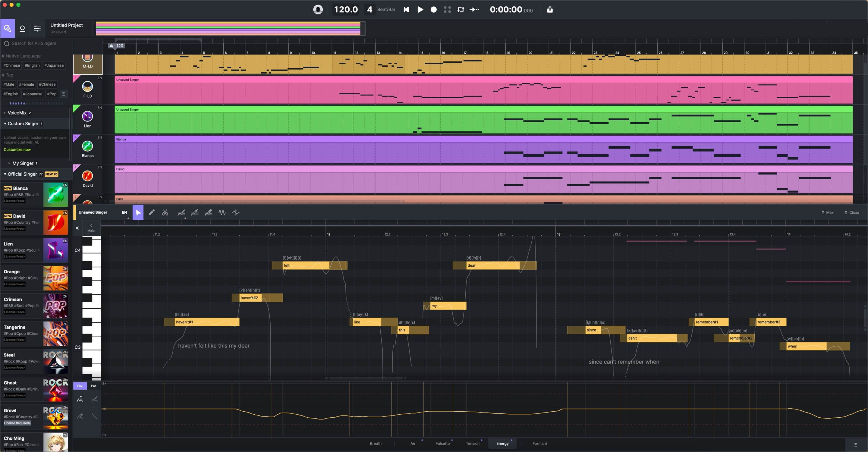868x452 pixels.
Task: Open the Formant parameter tab
Action: pyautogui.click(x=539, y=443)
